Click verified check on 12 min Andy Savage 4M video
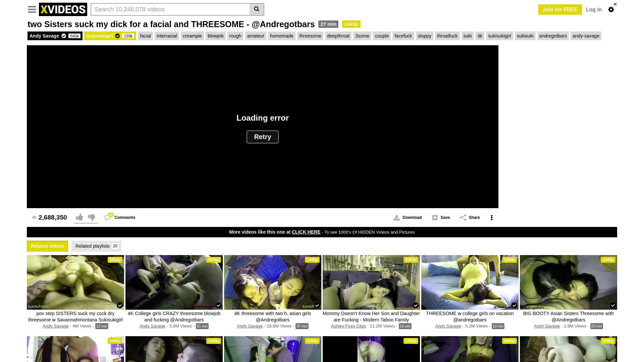This screenshot has width=644, height=362. click(x=120, y=305)
